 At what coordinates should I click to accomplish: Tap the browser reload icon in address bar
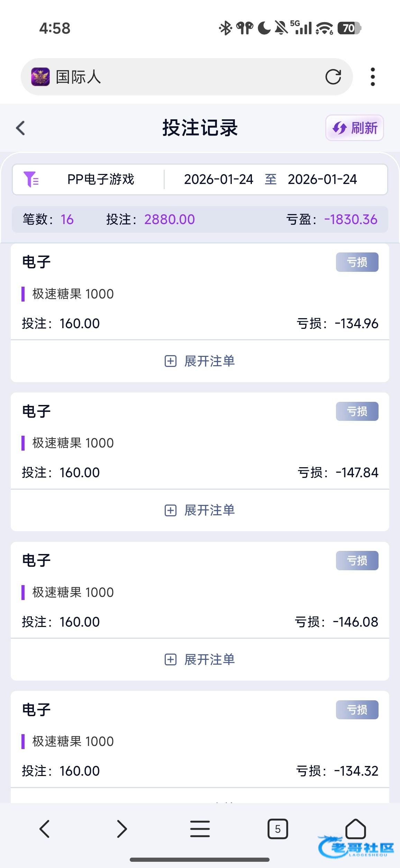(x=333, y=77)
